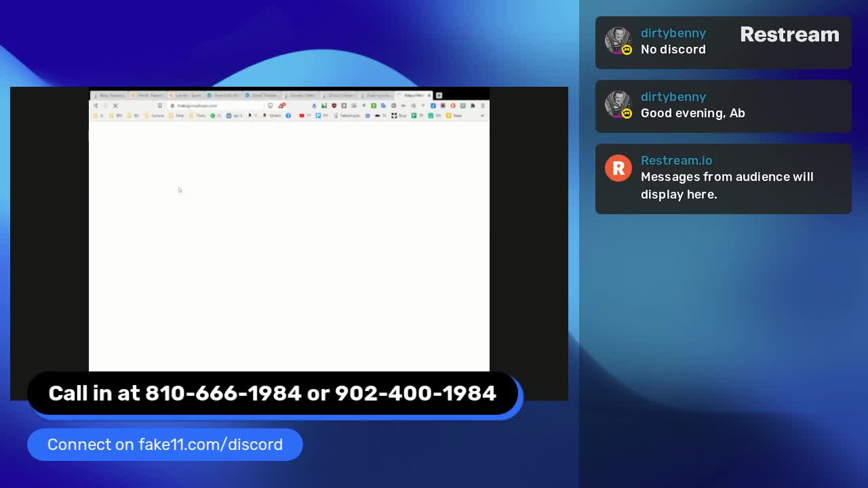
Task: Open the Keep bookmark
Action: coord(454,116)
